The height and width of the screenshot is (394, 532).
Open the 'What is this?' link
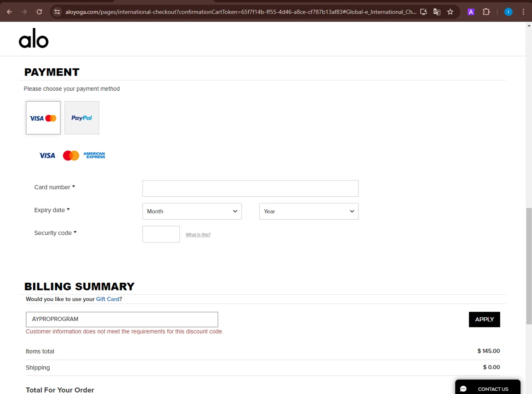[x=198, y=235]
